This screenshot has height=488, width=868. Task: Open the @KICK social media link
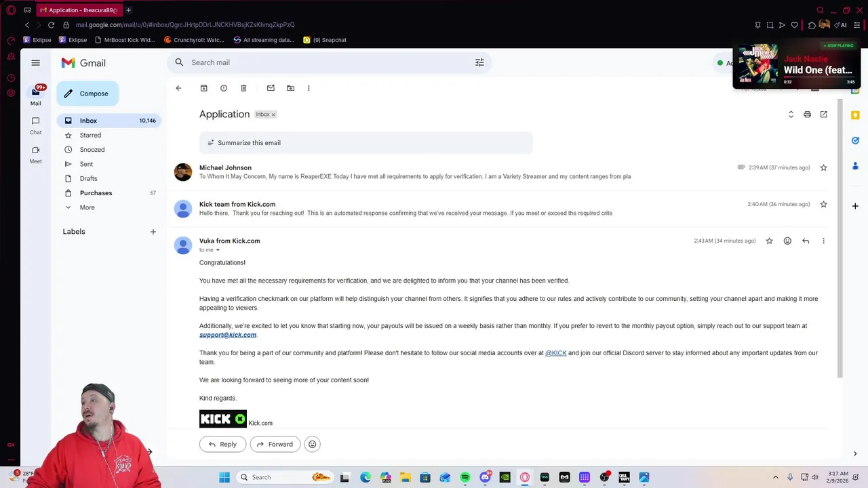555,353
